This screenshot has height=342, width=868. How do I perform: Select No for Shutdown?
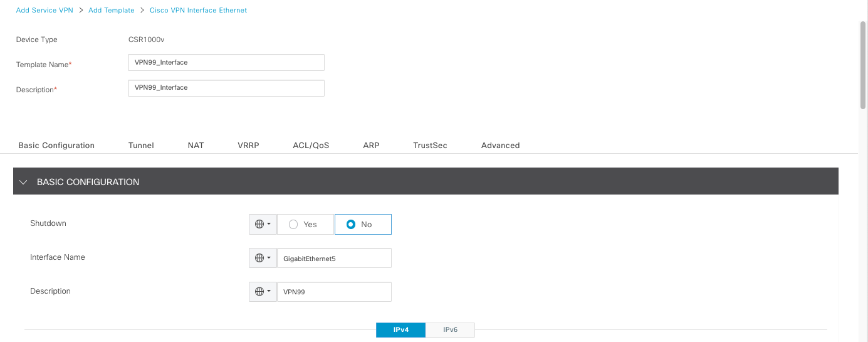(351, 225)
